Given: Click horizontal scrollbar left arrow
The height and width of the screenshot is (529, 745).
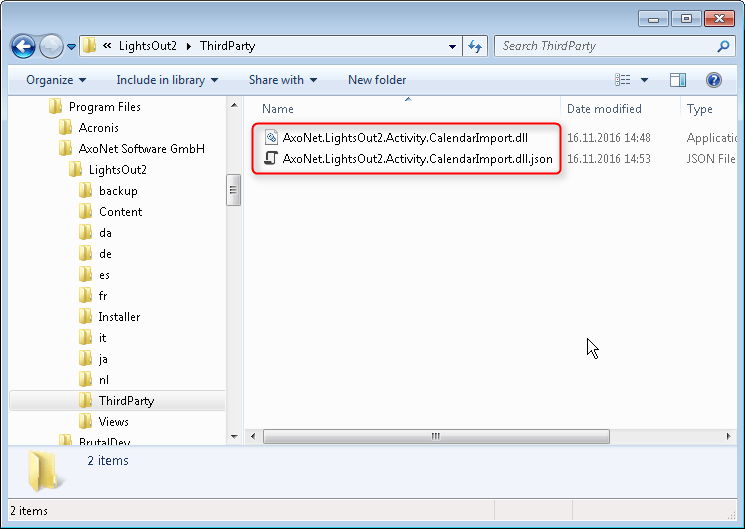Looking at the screenshot, I should (x=253, y=436).
